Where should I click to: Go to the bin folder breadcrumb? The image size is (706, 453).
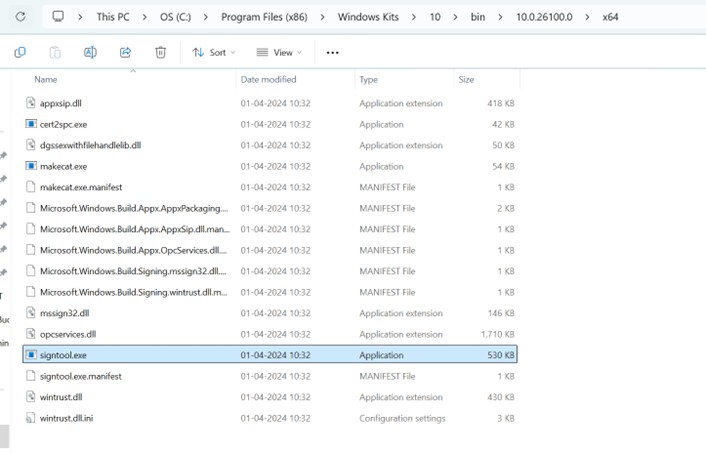[478, 17]
